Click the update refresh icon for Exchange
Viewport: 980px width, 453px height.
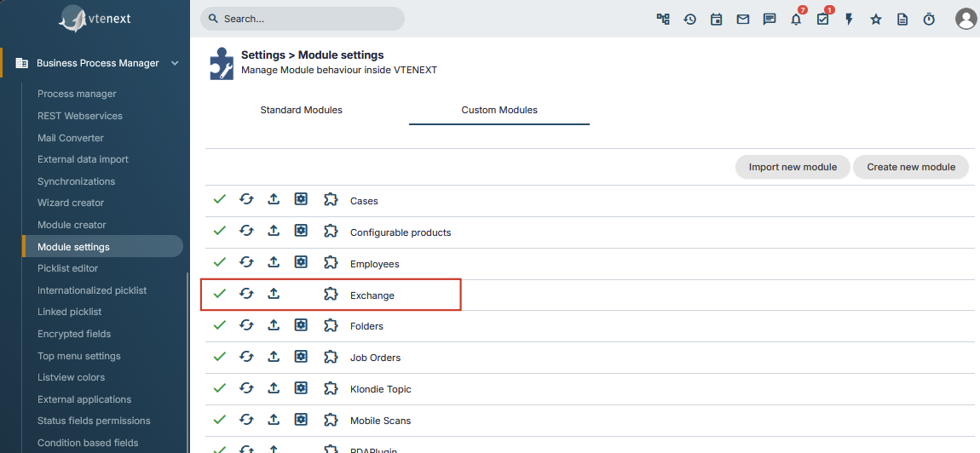point(246,293)
